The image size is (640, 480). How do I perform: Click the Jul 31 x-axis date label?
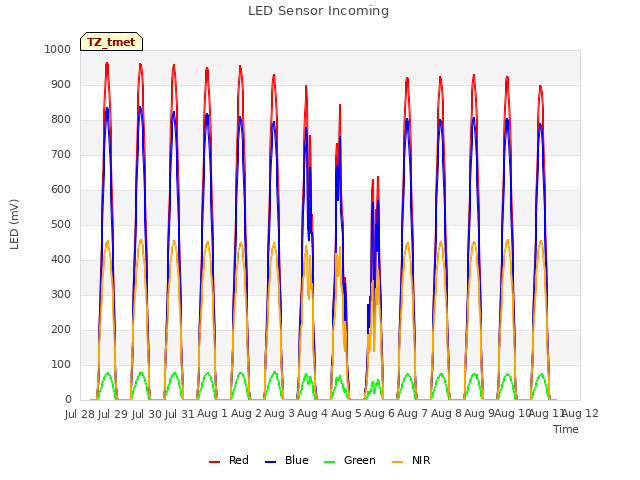click(x=179, y=414)
